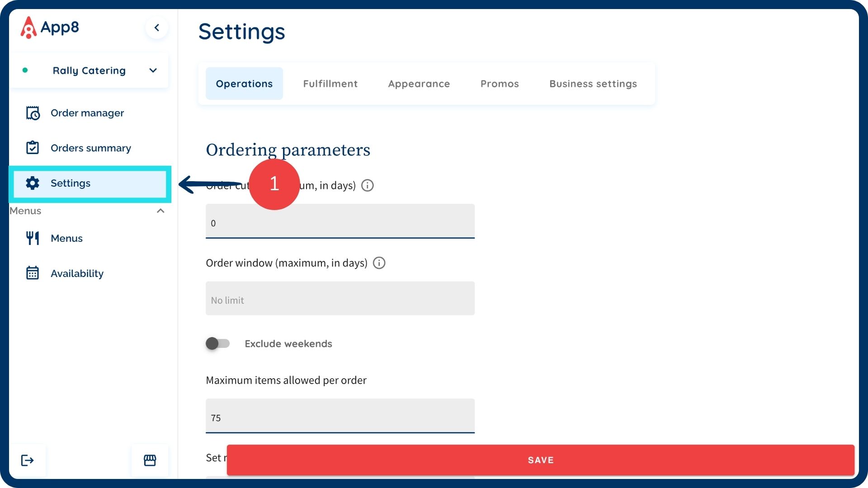
Task: Toggle the Exclude weekends switch
Action: click(217, 343)
